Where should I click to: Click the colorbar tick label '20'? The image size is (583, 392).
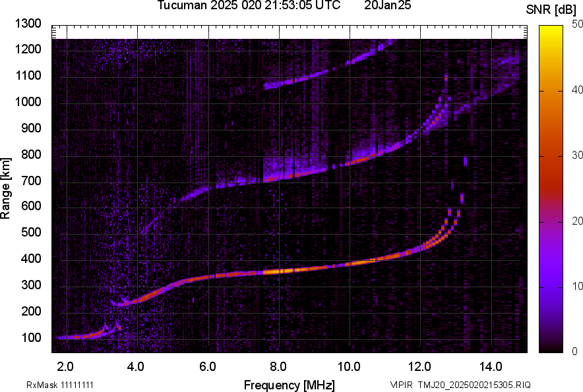pyautogui.click(x=578, y=221)
